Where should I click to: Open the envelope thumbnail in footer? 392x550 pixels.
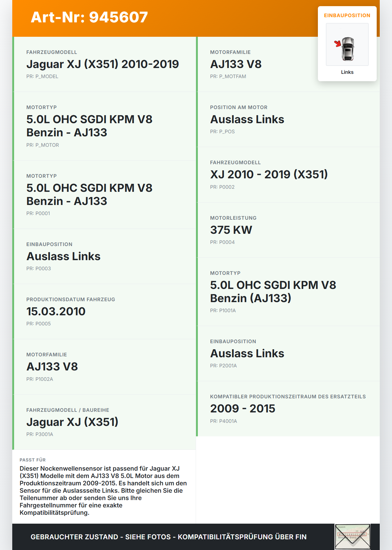coord(352,537)
